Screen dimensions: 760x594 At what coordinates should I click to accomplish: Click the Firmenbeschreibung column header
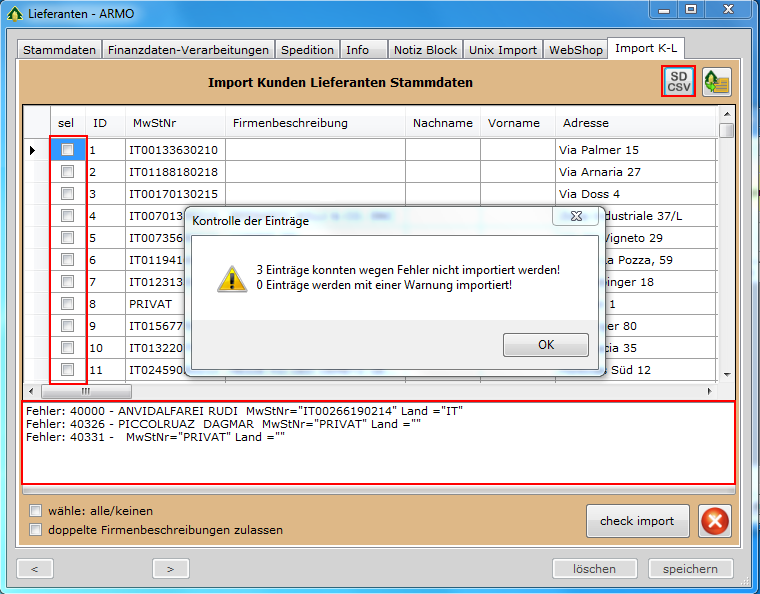(290, 123)
